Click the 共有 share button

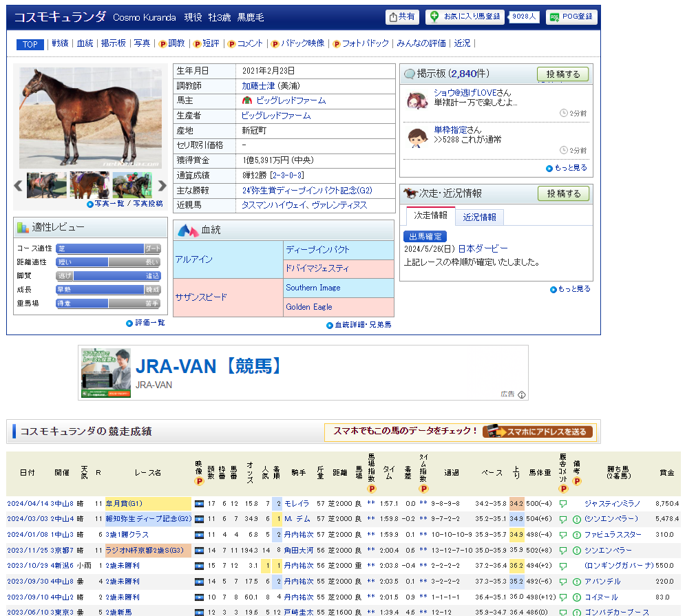pyautogui.click(x=402, y=17)
